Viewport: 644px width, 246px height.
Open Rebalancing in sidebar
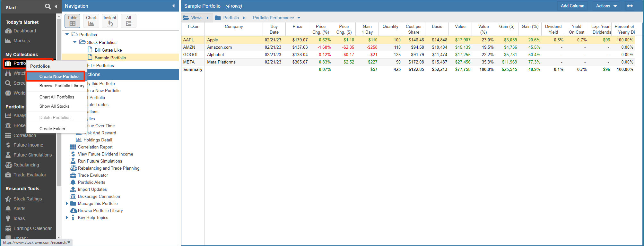(26, 165)
